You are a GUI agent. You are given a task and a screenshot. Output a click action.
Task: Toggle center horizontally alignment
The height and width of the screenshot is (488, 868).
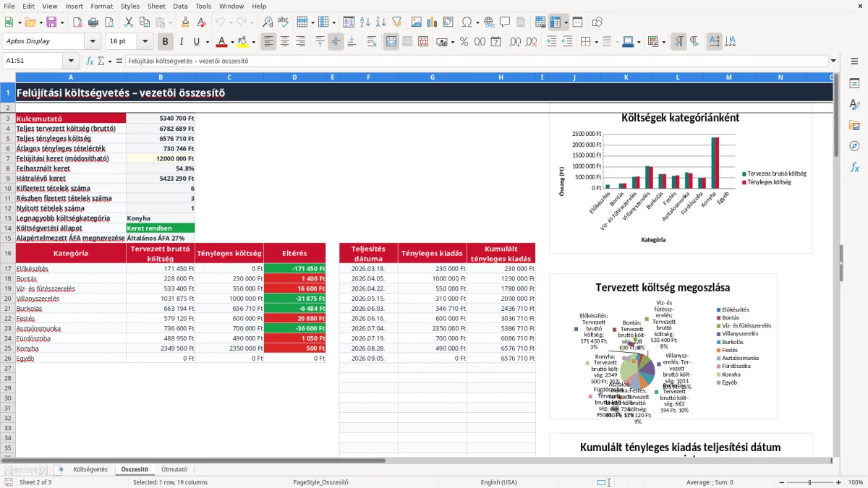284,42
